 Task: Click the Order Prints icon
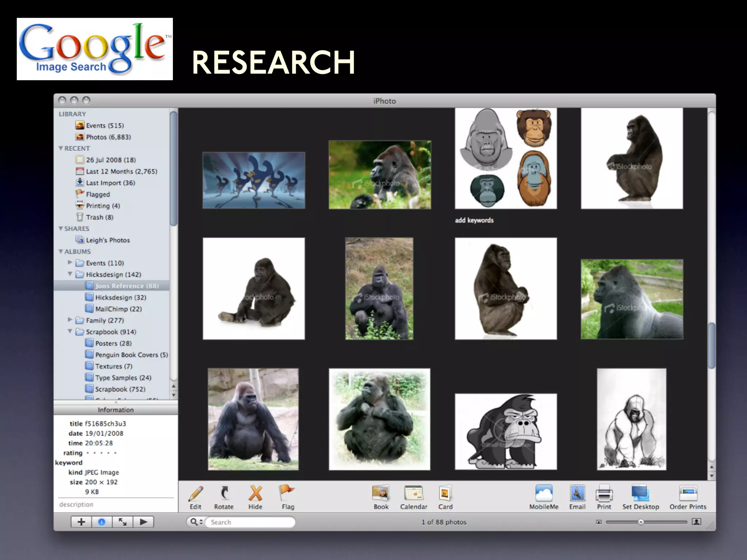pos(688,494)
